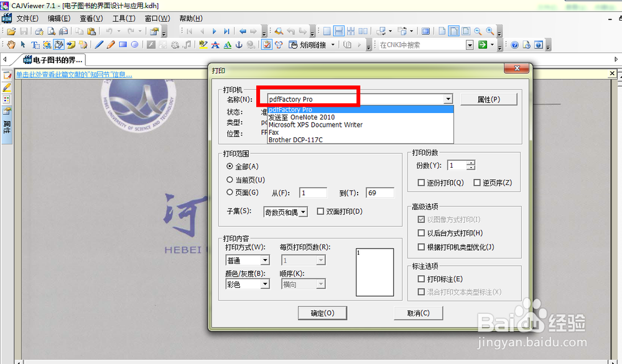This screenshot has height=364, width=622.
Task: Click the From (从) page number field
Action: pyautogui.click(x=313, y=193)
